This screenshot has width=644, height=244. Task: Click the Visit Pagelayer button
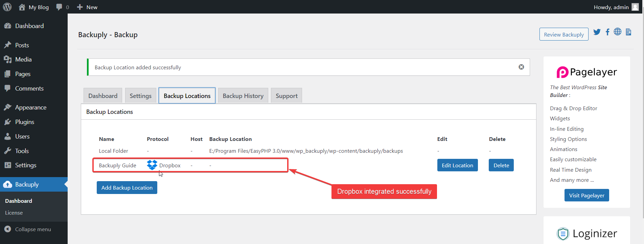[586, 195]
